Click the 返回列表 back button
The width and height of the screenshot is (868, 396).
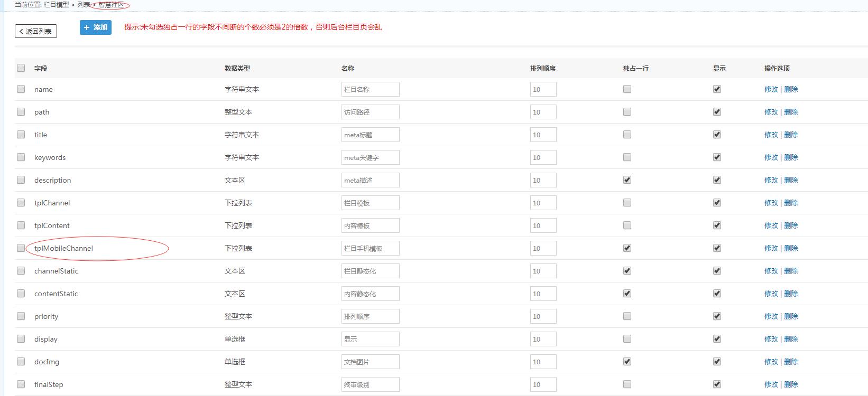pos(36,31)
